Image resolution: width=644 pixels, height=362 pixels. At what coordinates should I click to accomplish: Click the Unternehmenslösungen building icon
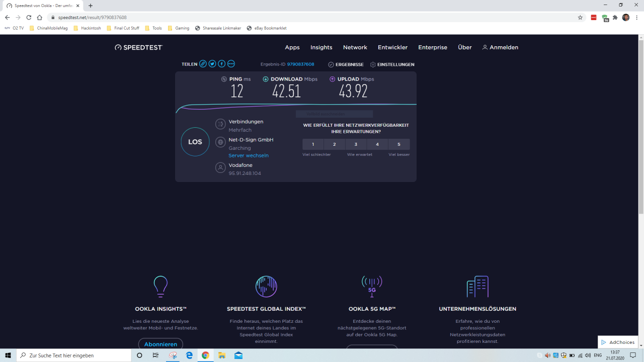(477, 287)
